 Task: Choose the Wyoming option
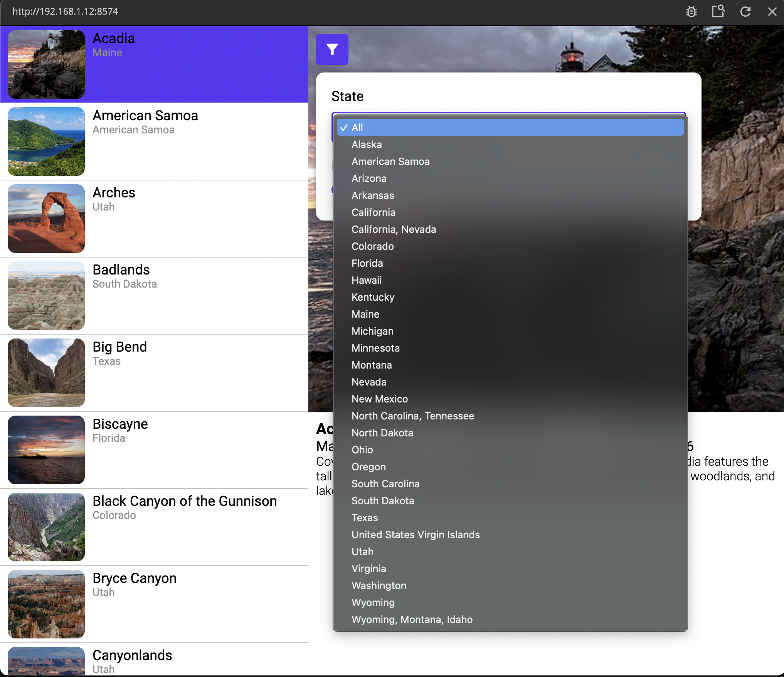(510, 603)
